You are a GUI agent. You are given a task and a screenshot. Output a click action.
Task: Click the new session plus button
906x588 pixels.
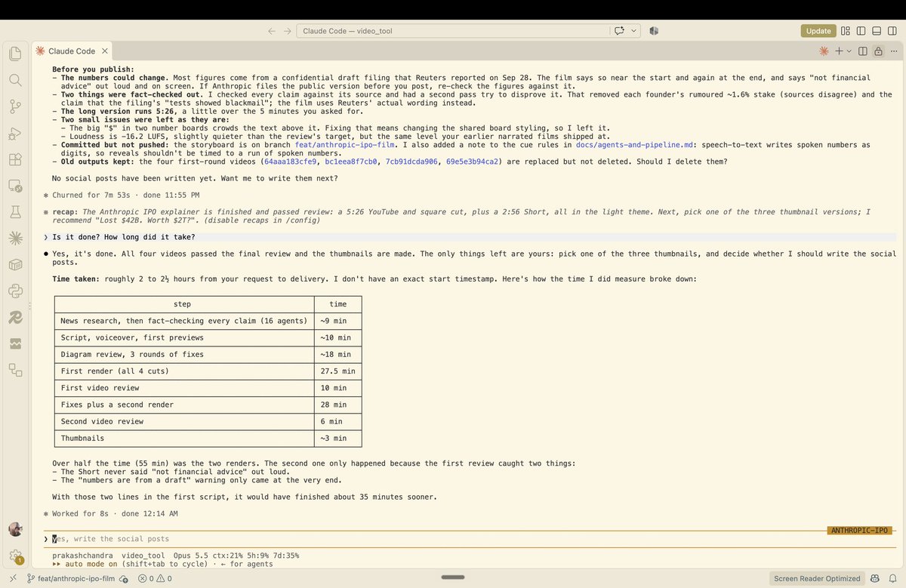pyautogui.click(x=838, y=51)
